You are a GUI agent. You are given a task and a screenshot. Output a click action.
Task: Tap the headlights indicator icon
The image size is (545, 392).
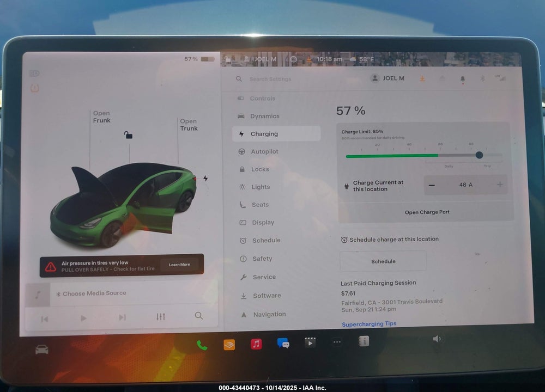click(34, 73)
